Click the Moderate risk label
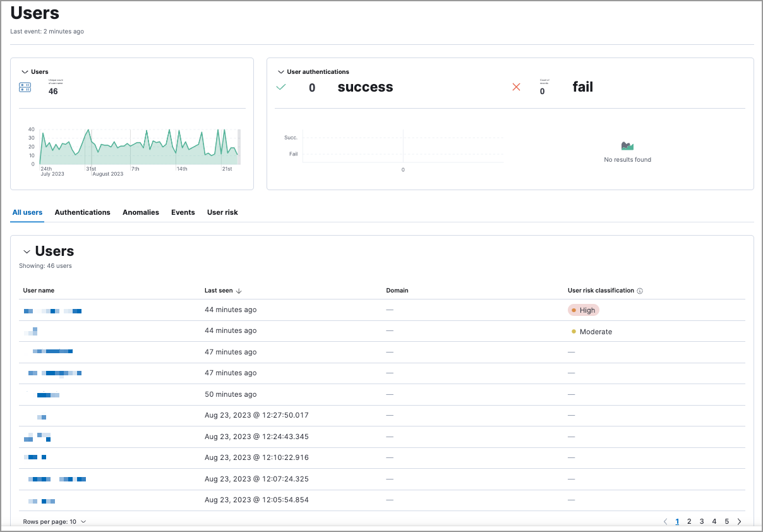This screenshot has width=763, height=532. tap(592, 331)
